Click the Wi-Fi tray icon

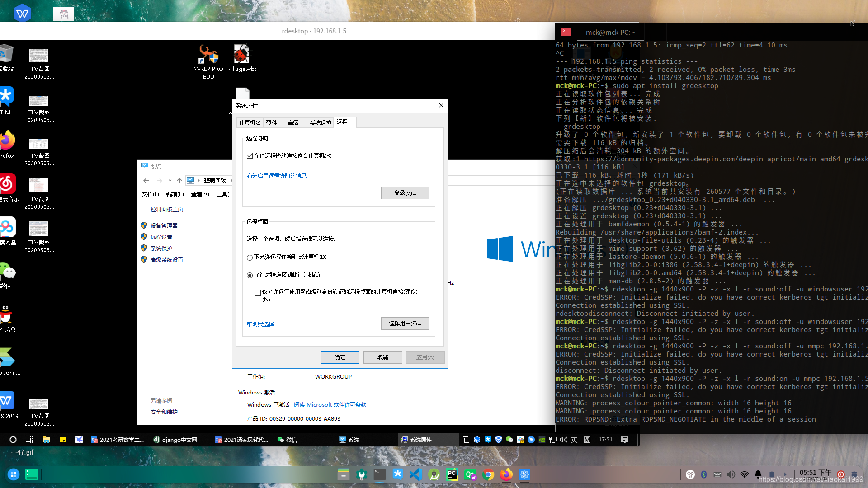[744, 474]
